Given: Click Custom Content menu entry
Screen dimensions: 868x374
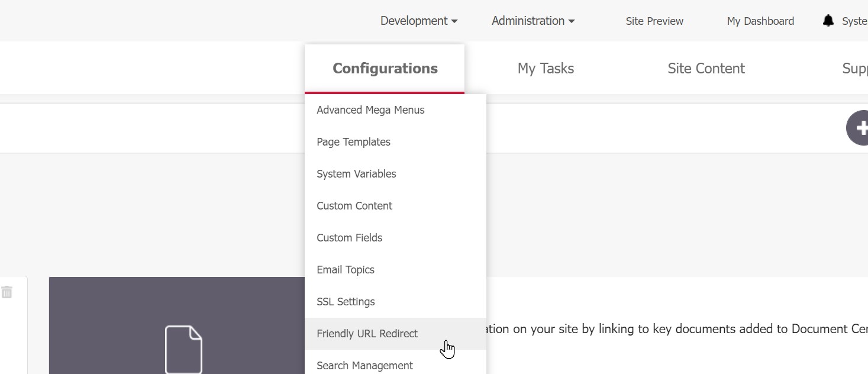Looking at the screenshot, I should click(x=354, y=206).
